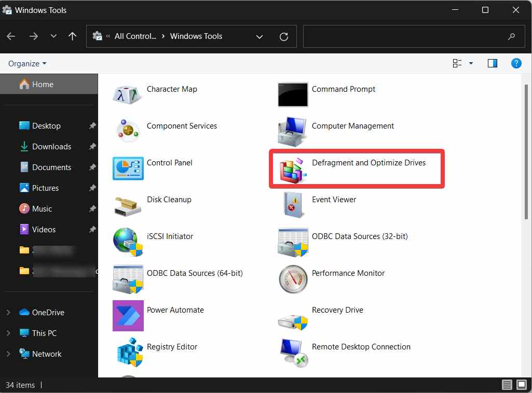The width and height of the screenshot is (532, 393).
Task: Click the "Recovery Drive" label
Action: 337,310
